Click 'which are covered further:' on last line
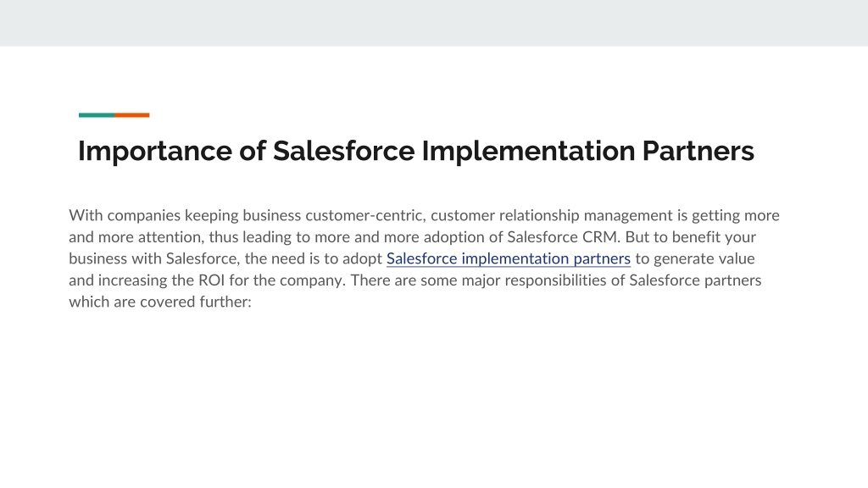 (160, 302)
